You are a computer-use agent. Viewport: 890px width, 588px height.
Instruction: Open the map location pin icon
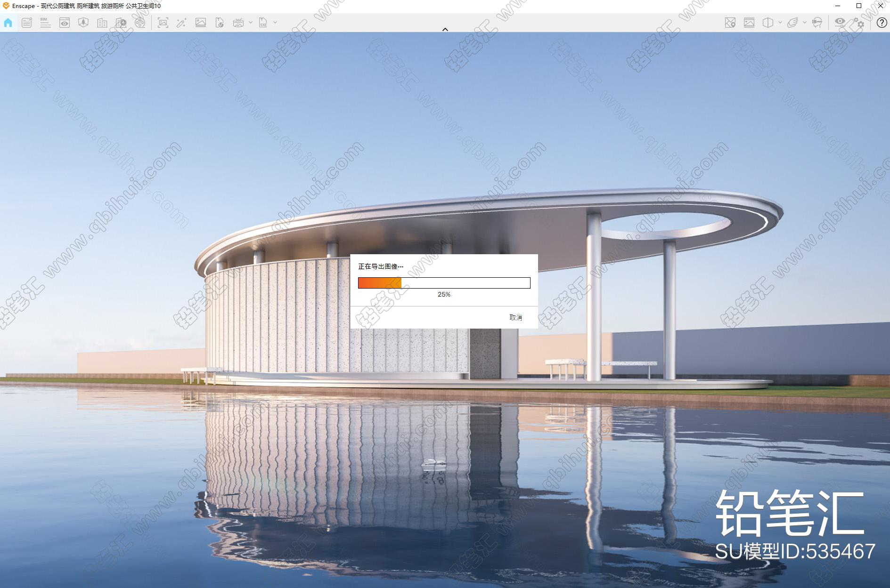point(730,23)
